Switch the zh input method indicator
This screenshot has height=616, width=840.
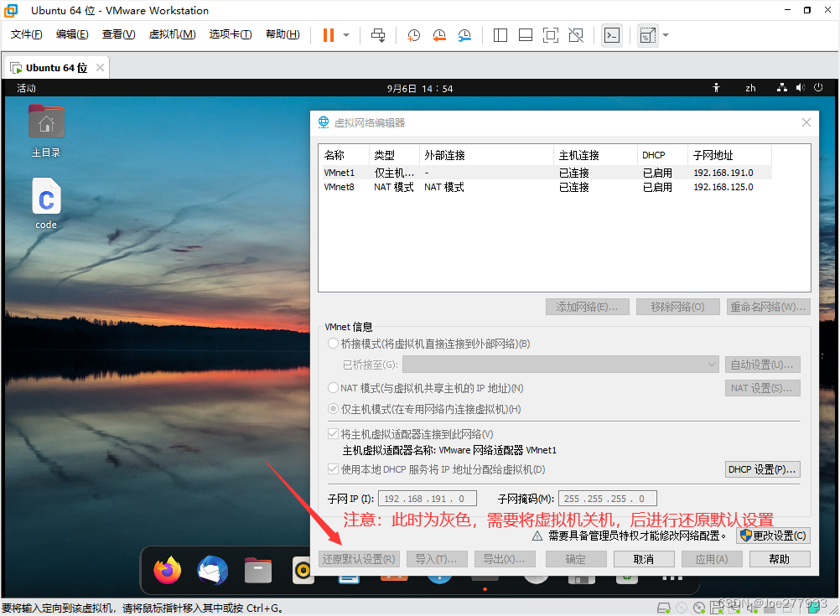coord(750,88)
